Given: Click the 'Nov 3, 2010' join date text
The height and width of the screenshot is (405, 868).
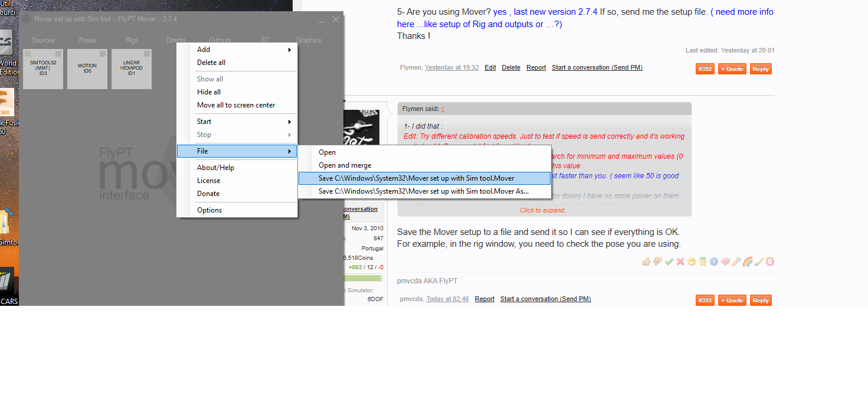Looking at the screenshot, I should [x=368, y=228].
